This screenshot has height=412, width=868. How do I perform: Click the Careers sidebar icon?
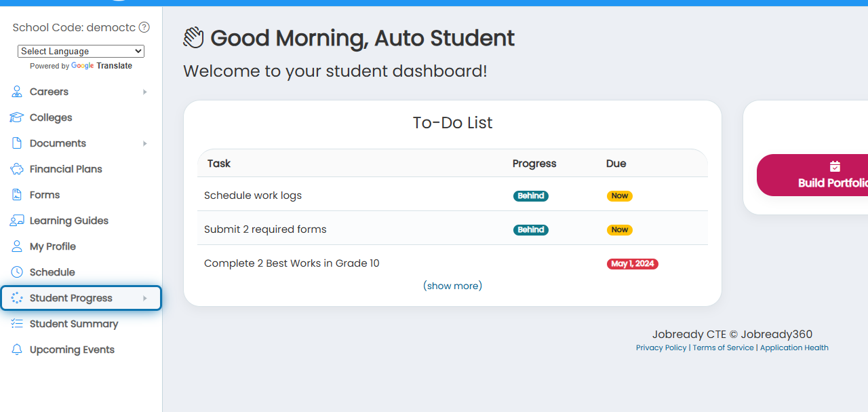click(x=17, y=92)
